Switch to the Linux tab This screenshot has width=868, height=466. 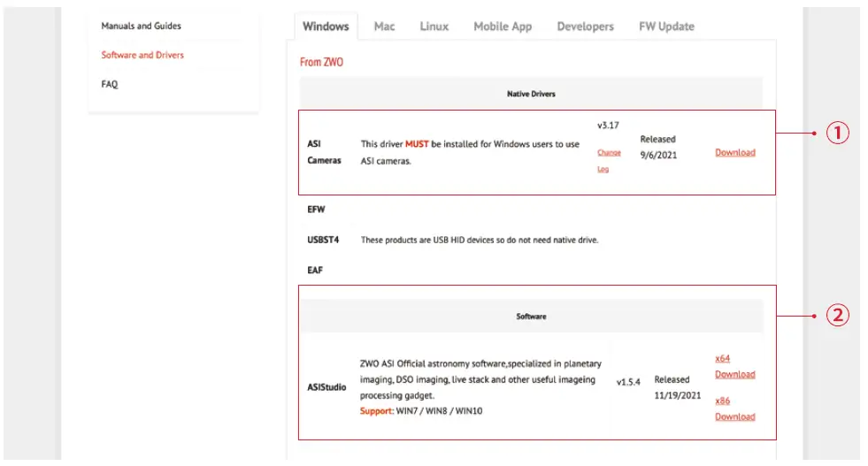point(434,26)
